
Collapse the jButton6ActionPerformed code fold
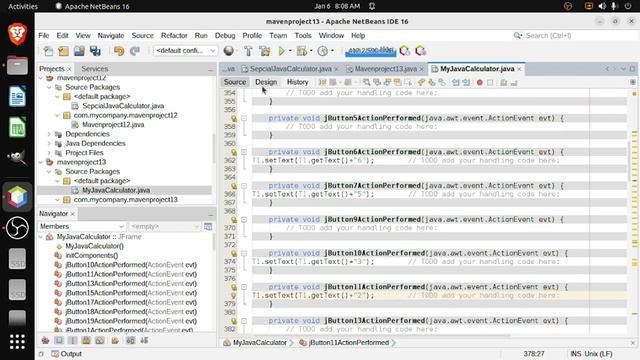244,152
